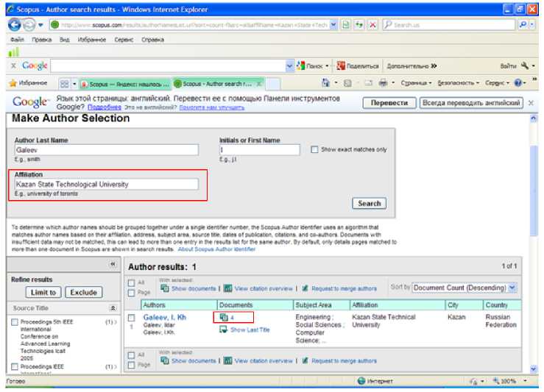Click the Limit to button
This screenshot has width=544, height=392.
(43, 292)
